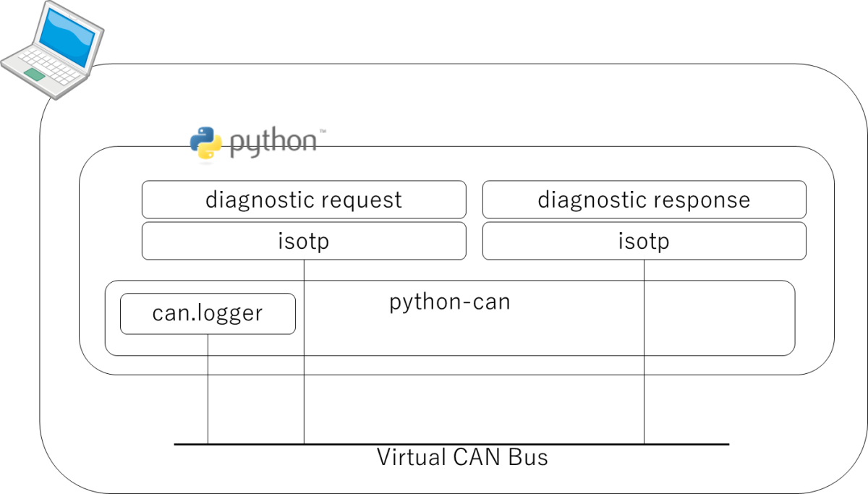Click the python wordmark text

point(273,142)
